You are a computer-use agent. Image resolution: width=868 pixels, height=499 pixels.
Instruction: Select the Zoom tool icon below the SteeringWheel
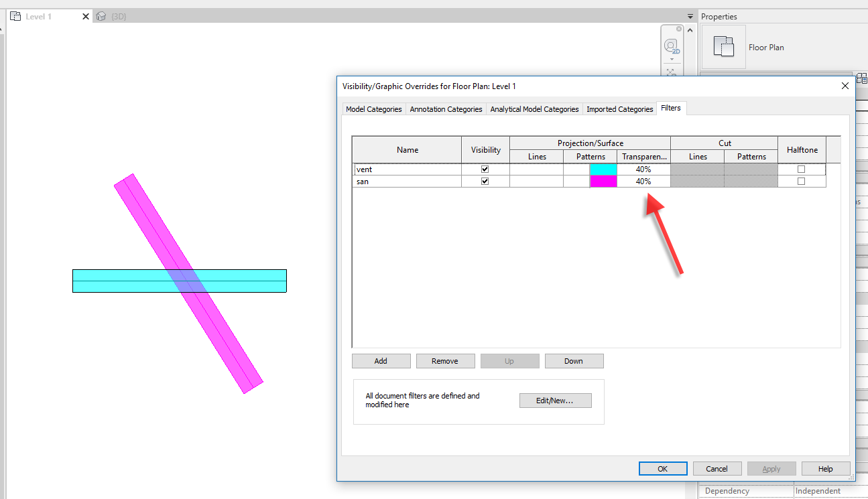(671, 72)
